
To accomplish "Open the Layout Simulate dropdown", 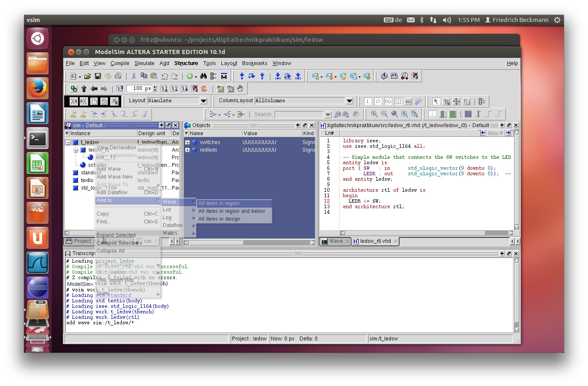I will 203,101.
